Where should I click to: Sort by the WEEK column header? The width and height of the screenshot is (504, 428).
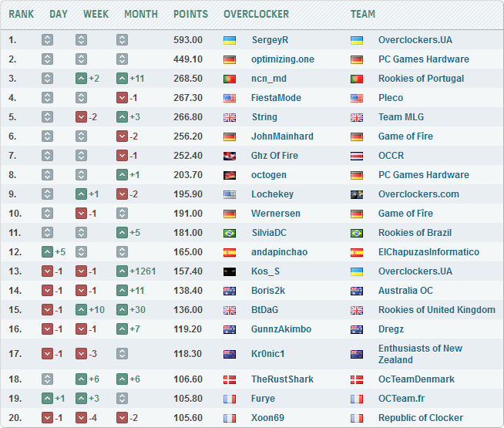click(x=96, y=14)
